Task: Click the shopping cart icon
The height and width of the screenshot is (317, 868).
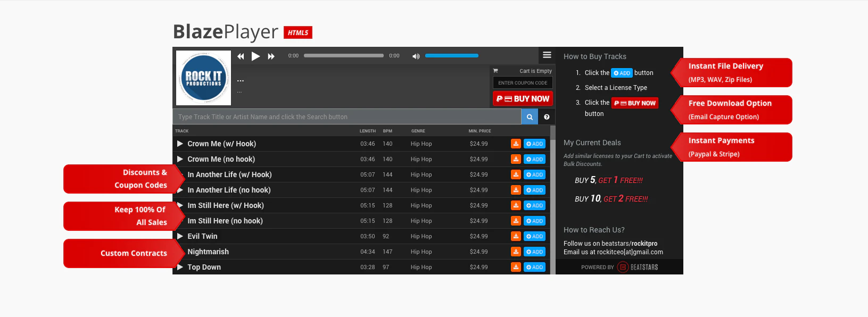Action: click(495, 71)
